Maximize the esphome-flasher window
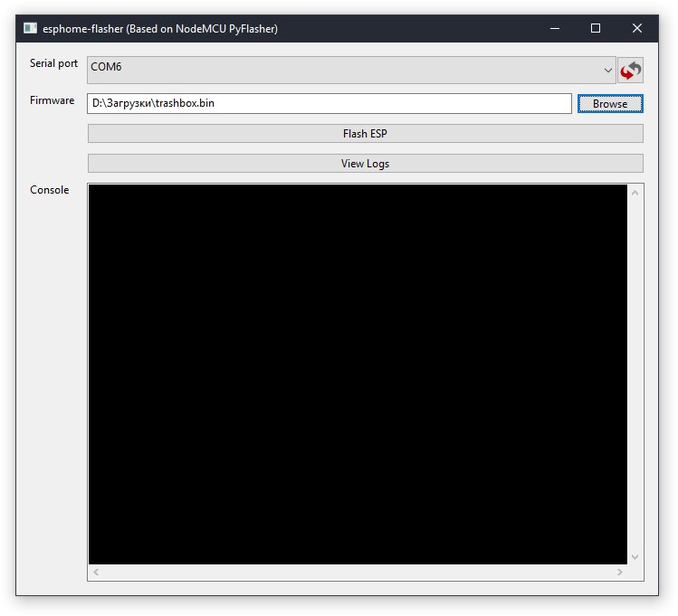The height and width of the screenshot is (616, 678). pos(596,29)
